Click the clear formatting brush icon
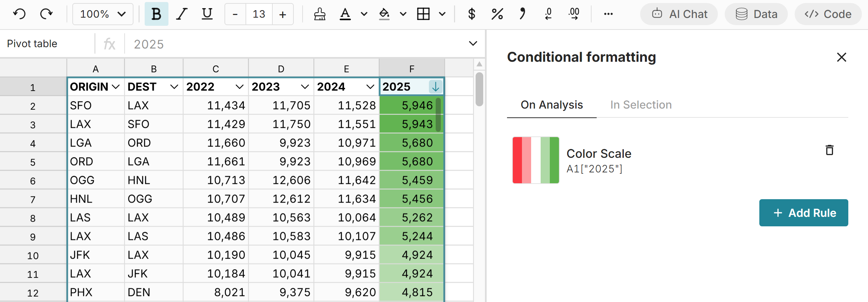Screen dimensions: 868x302 click(x=320, y=14)
